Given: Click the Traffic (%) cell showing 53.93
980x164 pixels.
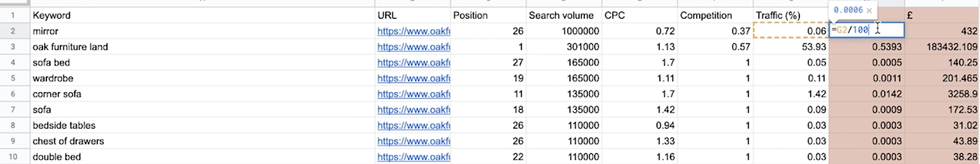Looking at the screenshot, I should (x=791, y=47).
